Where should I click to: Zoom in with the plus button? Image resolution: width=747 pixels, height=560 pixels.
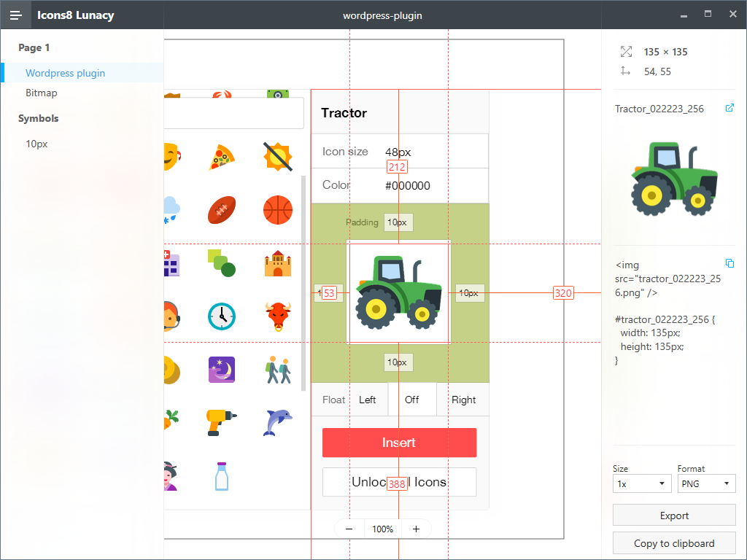coord(416,529)
